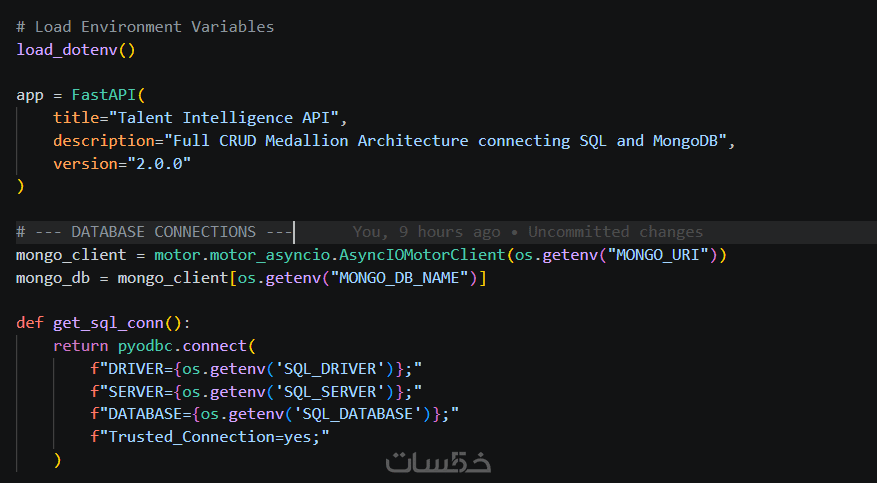Click the FastAPI class name
Viewport: 877px width, 483px height.
[103, 95]
